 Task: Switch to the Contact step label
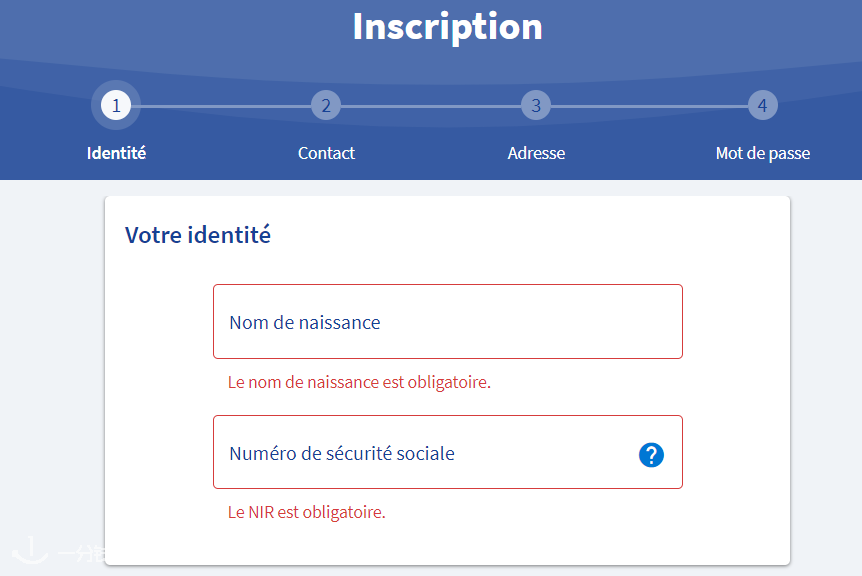326,153
